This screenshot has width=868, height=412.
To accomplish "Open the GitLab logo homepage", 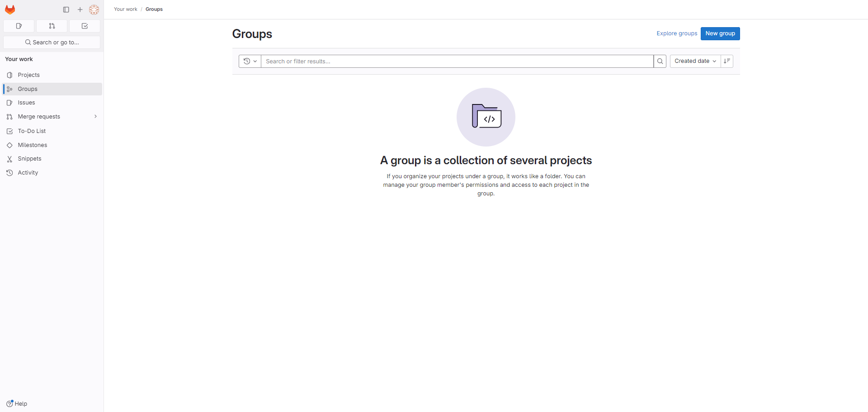I will click(10, 9).
